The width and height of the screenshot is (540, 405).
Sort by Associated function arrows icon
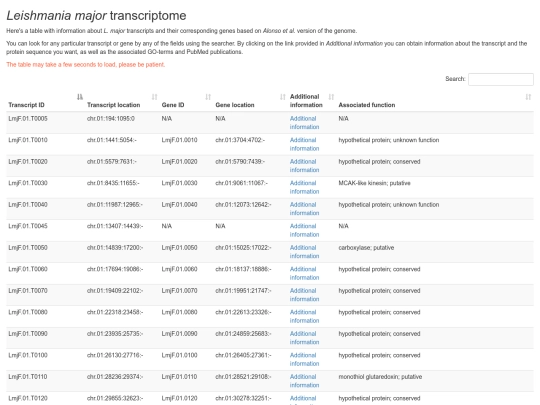(x=528, y=97)
